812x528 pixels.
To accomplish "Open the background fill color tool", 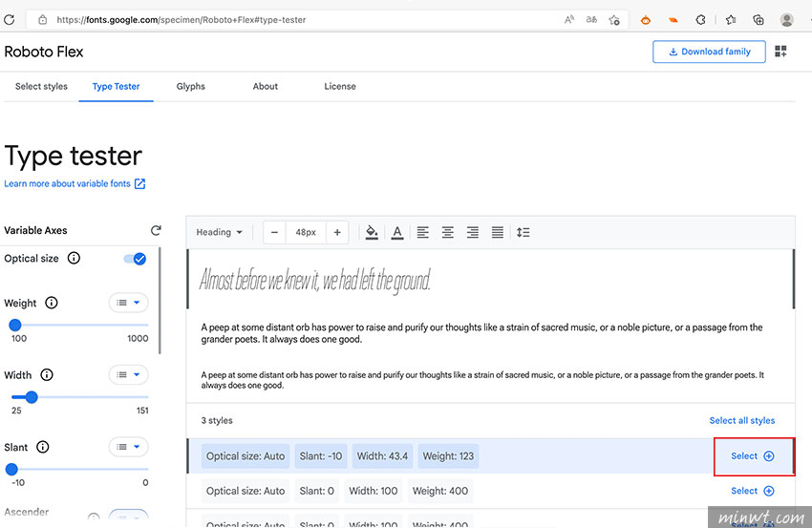I will 372,232.
